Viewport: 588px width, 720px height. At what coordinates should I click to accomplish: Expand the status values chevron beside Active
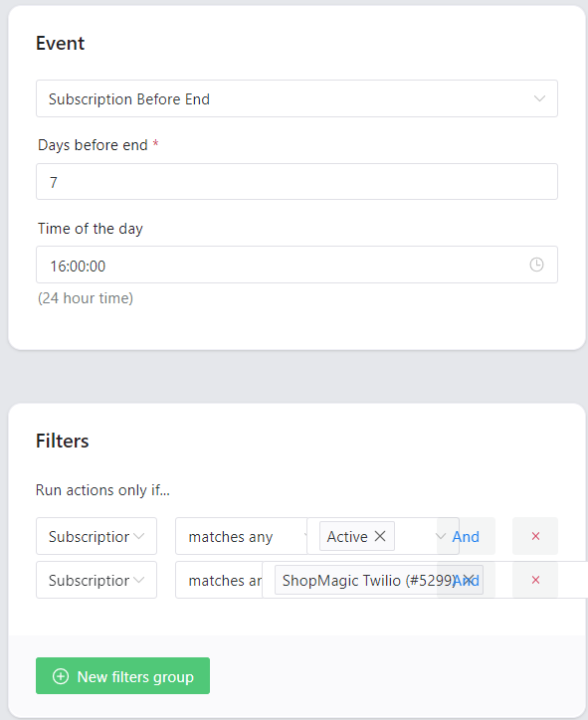coord(441,536)
